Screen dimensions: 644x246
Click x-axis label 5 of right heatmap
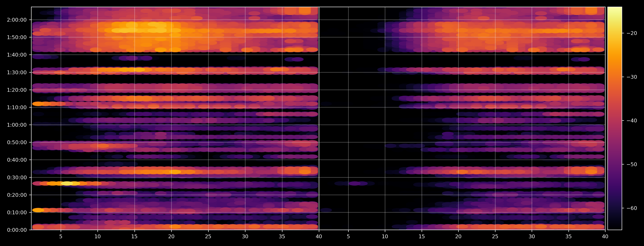click(x=348, y=236)
